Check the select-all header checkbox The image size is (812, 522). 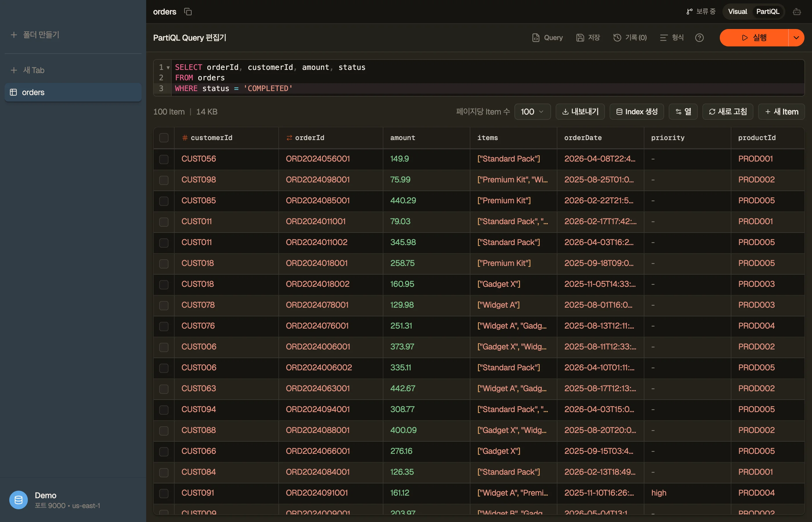[x=164, y=138]
